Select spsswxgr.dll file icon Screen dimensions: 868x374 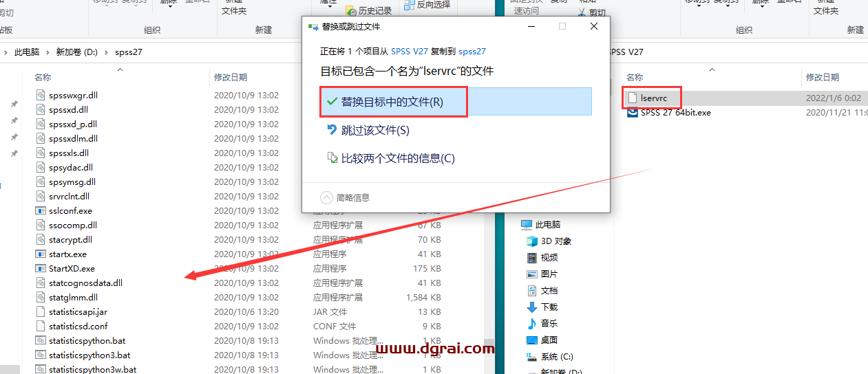(41, 95)
